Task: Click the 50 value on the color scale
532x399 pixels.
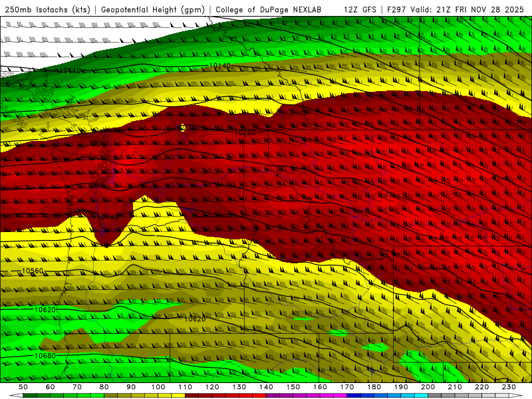Action: [x=23, y=387]
